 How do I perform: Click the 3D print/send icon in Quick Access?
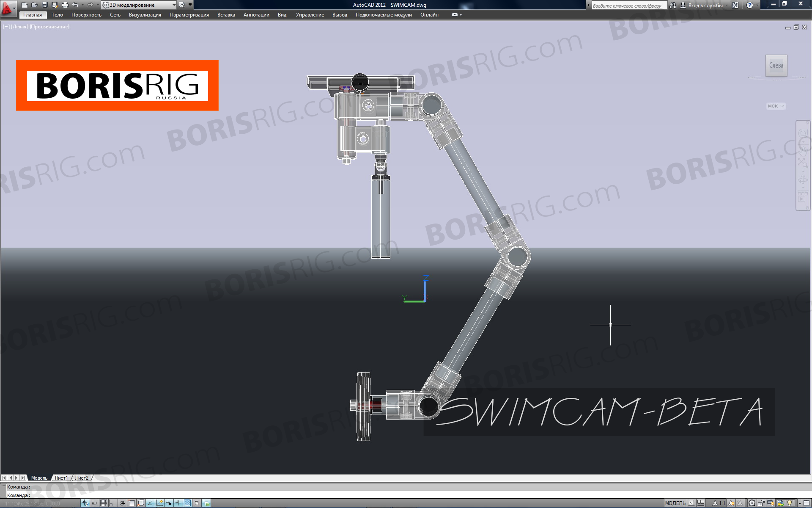182,5
